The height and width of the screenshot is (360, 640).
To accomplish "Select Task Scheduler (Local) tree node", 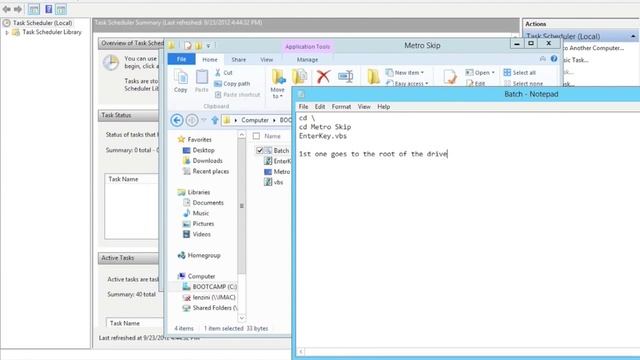I will pos(42,23).
